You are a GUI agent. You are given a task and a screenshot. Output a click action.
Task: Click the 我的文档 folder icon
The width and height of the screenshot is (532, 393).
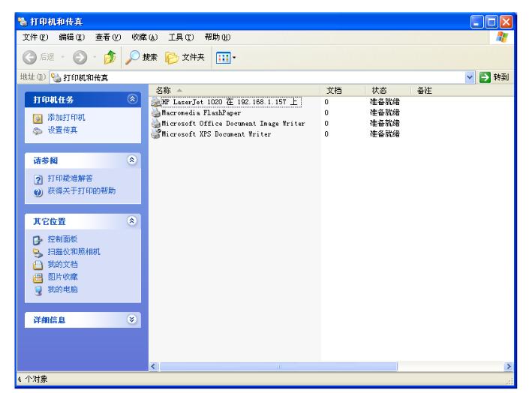38,265
